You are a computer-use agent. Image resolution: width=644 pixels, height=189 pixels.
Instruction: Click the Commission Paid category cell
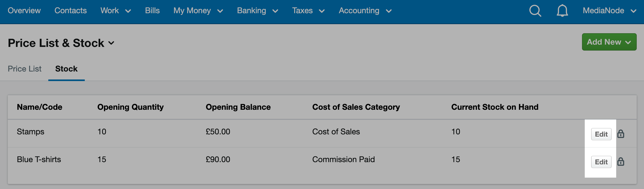point(343,159)
